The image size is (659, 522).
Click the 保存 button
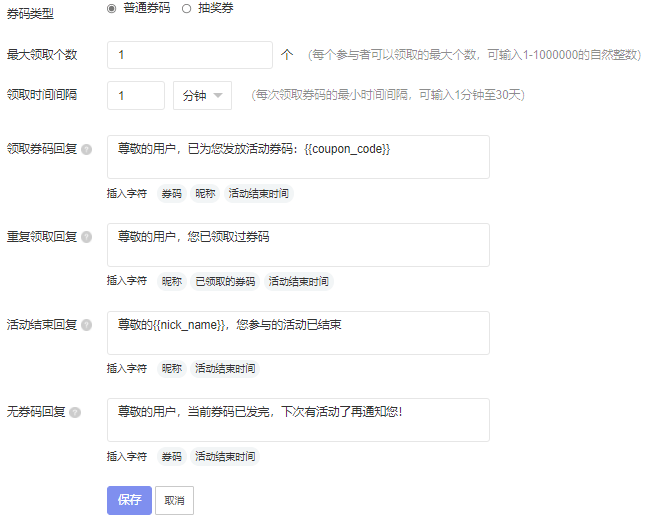coord(129,500)
